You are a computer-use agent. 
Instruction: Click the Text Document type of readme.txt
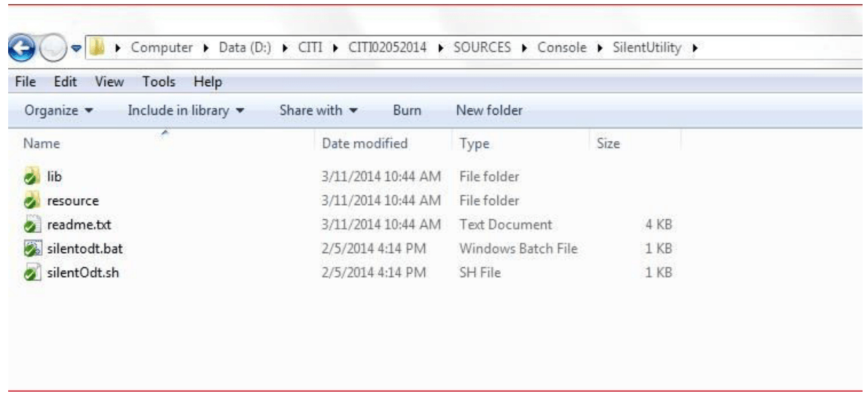[x=506, y=225]
